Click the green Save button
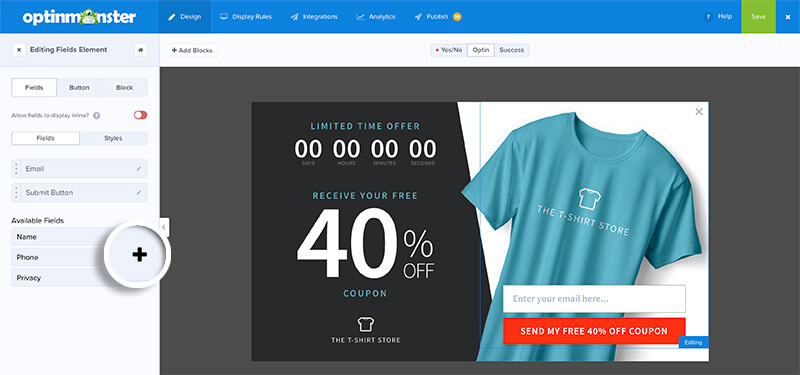 point(758,17)
